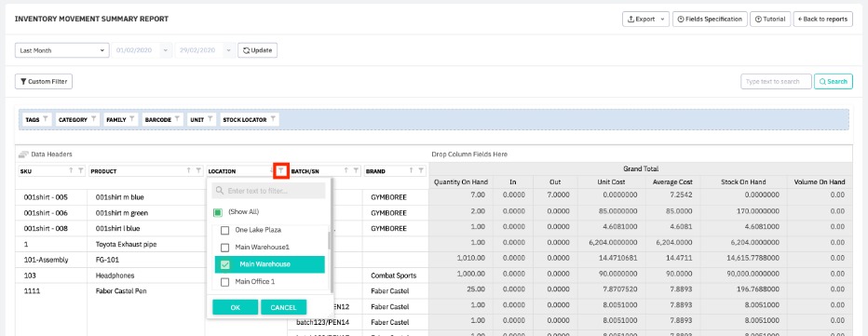The image size is (868, 336).
Task: Sort by the LOCATION column arrow
Action: point(271,170)
